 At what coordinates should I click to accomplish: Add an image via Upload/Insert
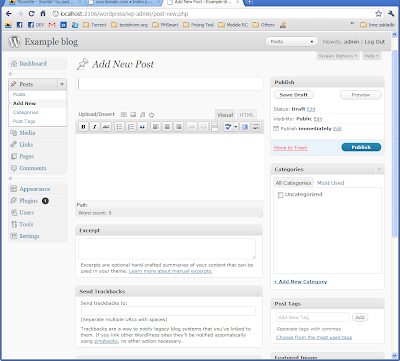pos(124,115)
